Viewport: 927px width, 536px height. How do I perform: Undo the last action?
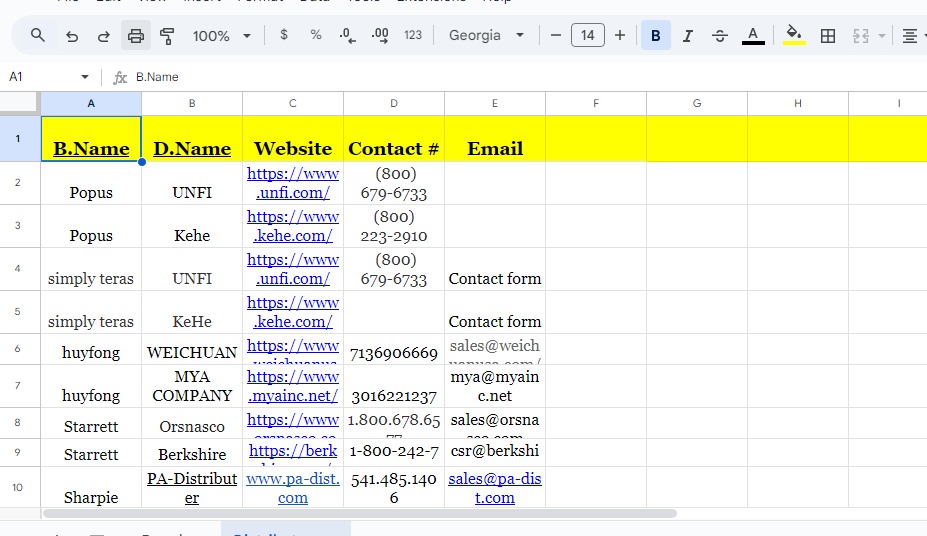coord(72,36)
